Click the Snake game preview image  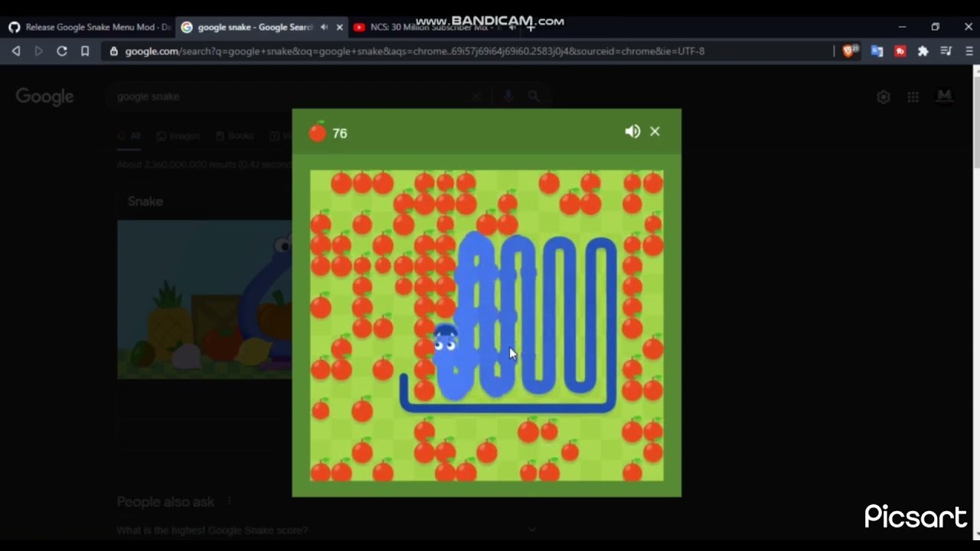coord(204,299)
